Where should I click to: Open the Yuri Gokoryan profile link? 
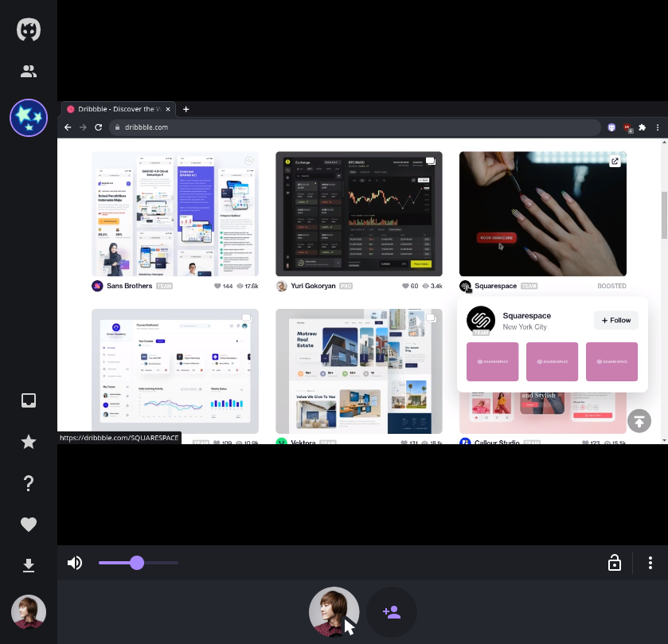click(313, 286)
